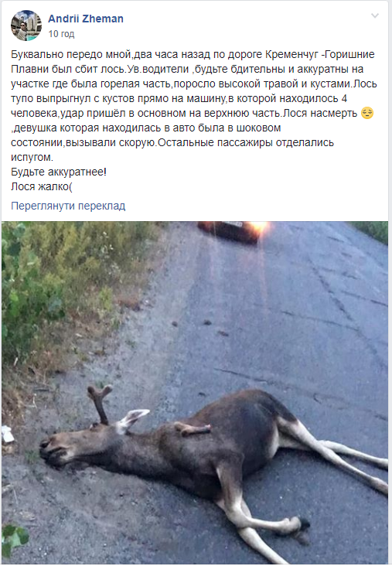This screenshot has width=392, height=566.
Task: Open the post's '10 год' timestamp link
Action: pos(61,34)
